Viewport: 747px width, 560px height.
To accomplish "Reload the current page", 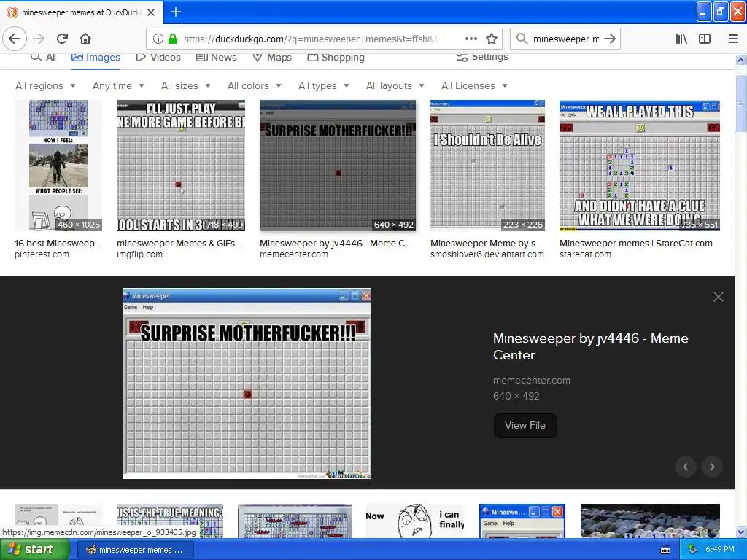I will click(x=63, y=39).
